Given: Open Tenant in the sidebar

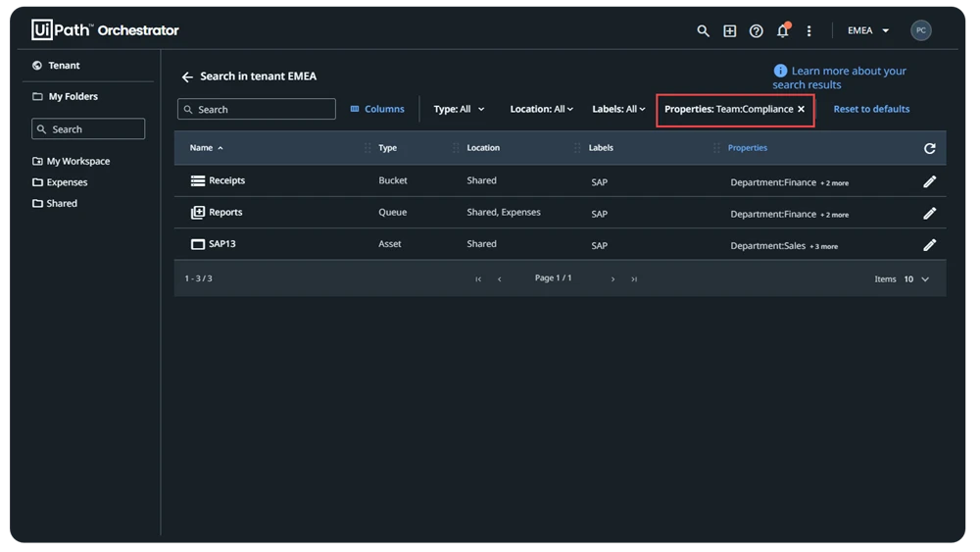Looking at the screenshot, I should point(56,65).
